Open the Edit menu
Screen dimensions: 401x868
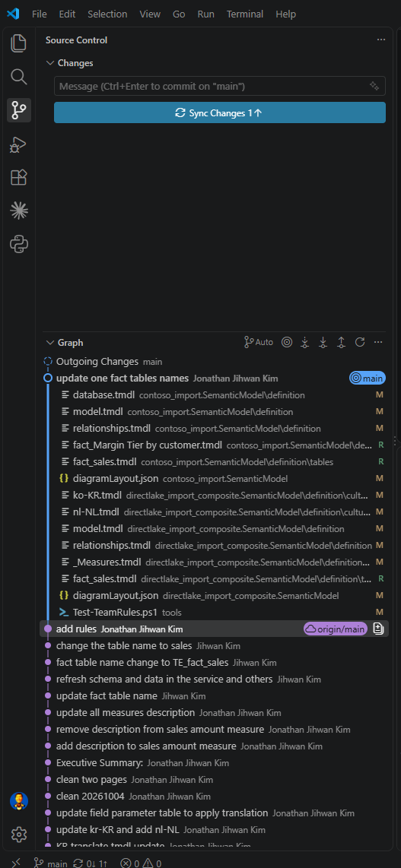tap(67, 14)
